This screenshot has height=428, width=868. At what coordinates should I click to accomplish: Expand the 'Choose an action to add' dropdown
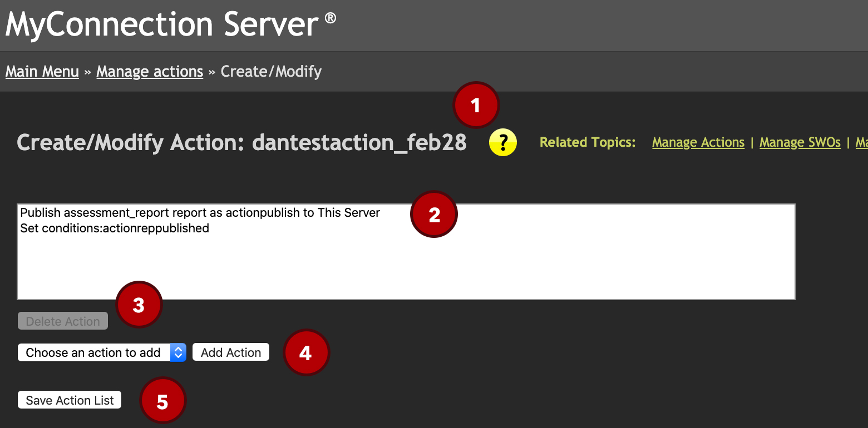tap(102, 352)
